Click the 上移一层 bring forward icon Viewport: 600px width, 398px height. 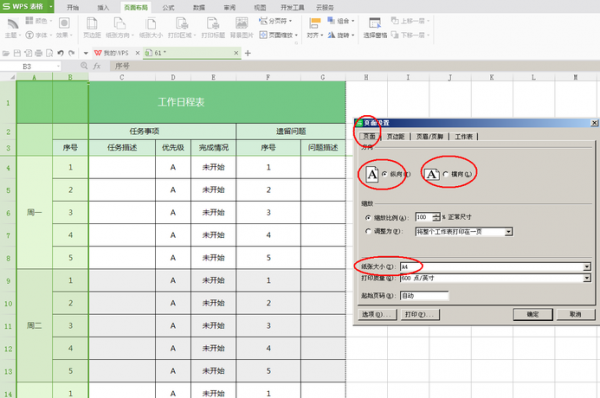[395, 20]
